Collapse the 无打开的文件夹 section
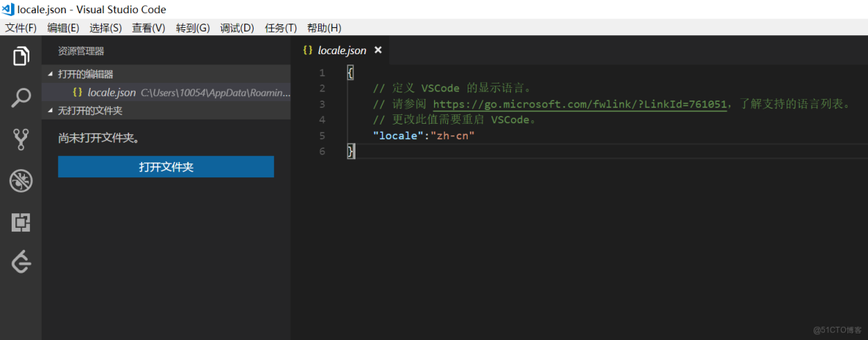The width and height of the screenshot is (868, 340). pyautogui.click(x=166, y=111)
